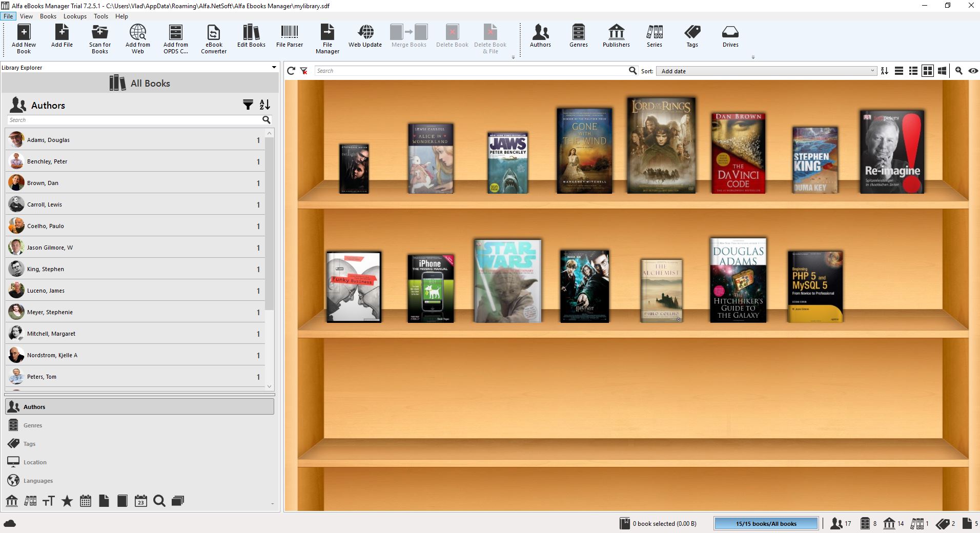Launch the eBook Converter
This screenshot has height=533, width=980.
click(214, 38)
